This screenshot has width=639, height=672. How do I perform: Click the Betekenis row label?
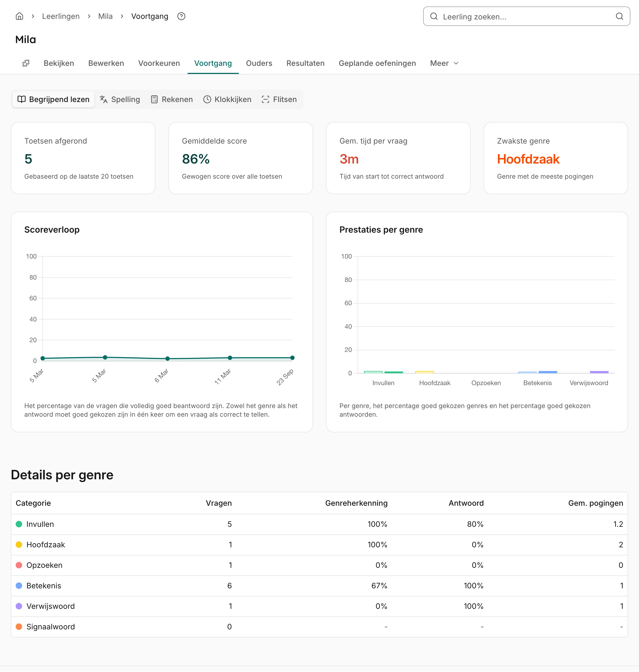44,585
